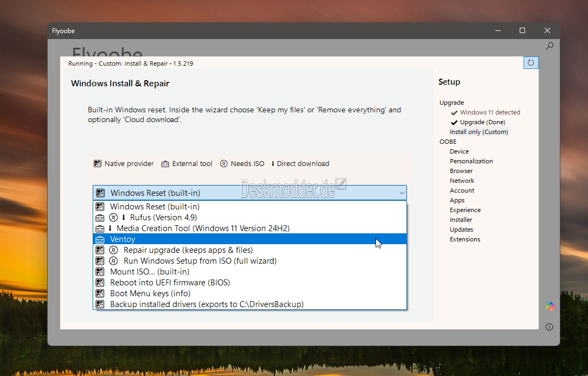Go to the Extensions step
This screenshot has height=376, width=588.
465,239
